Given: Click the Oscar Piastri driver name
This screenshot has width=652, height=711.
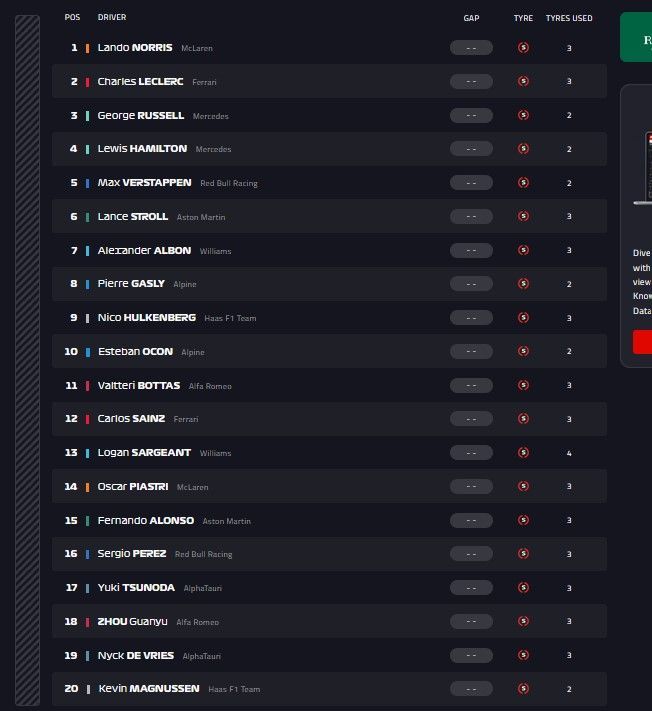Looking at the screenshot, I should pyautogui.click(x=133, y=487).
